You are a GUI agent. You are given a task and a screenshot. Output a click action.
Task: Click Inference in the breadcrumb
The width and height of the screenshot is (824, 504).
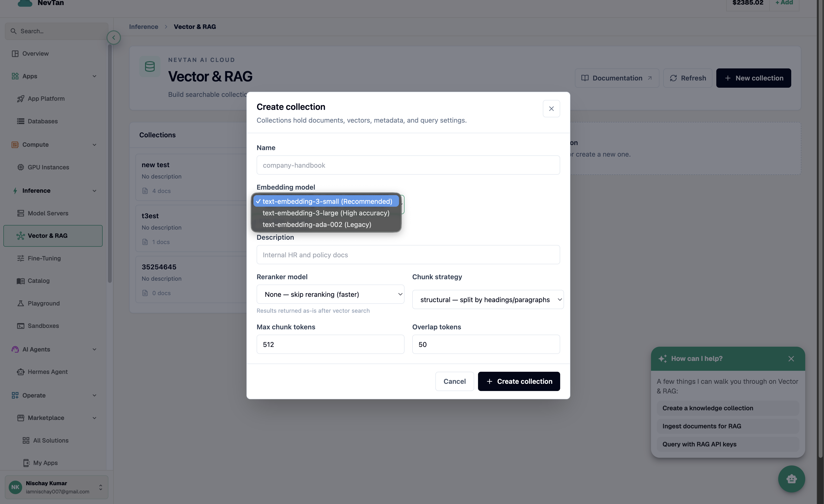click(143, 27)
